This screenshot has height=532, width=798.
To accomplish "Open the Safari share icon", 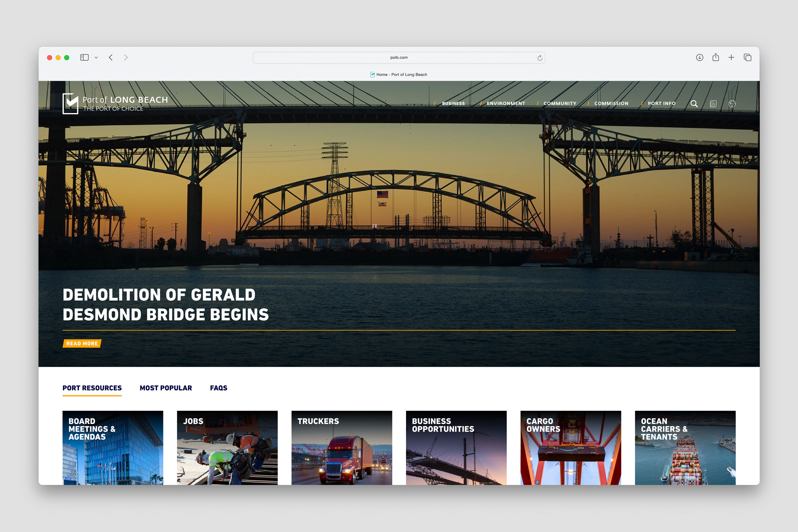I will click(x=716, y=57).
